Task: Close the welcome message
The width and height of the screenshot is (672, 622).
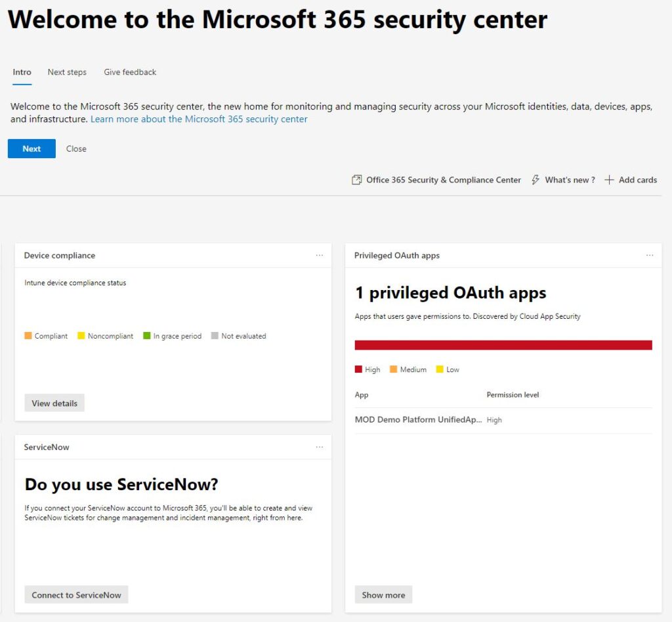Action: click(75, 148)
